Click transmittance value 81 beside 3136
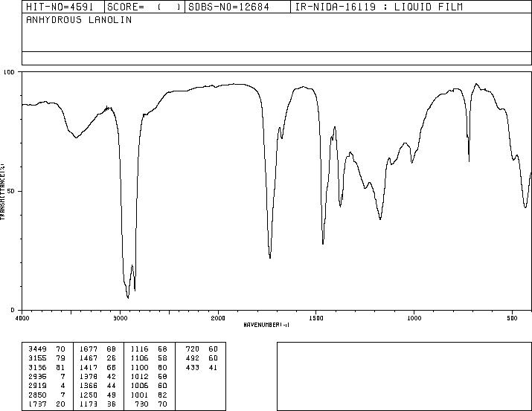 [x=60, y=367]
